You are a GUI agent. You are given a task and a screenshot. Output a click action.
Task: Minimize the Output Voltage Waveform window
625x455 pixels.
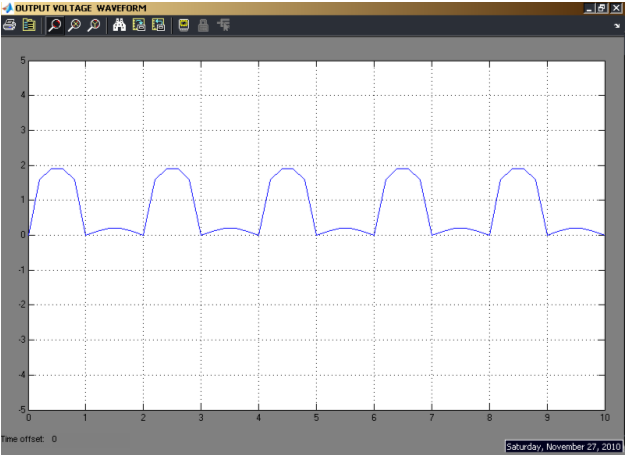pos(590,8)
